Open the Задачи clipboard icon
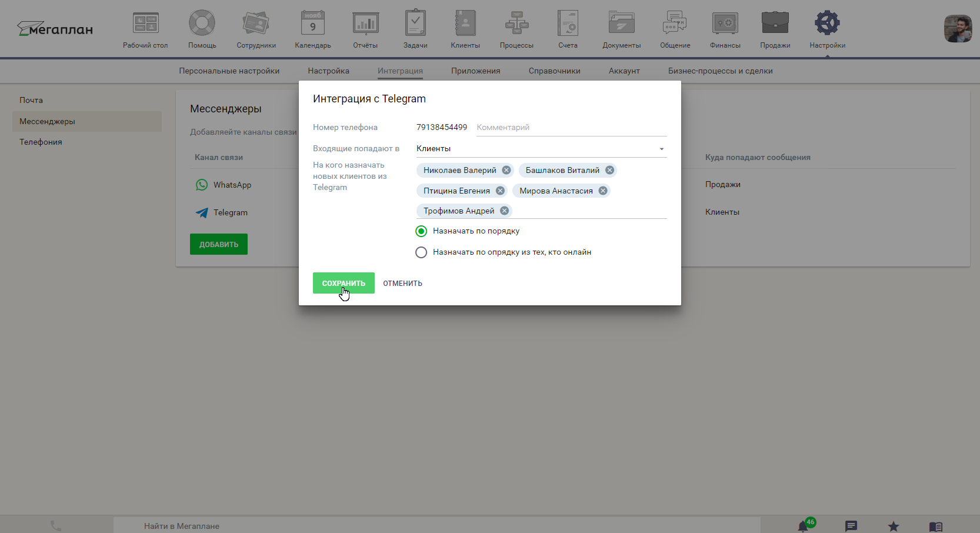Screen dimensions: 980x533 (415, 24)
